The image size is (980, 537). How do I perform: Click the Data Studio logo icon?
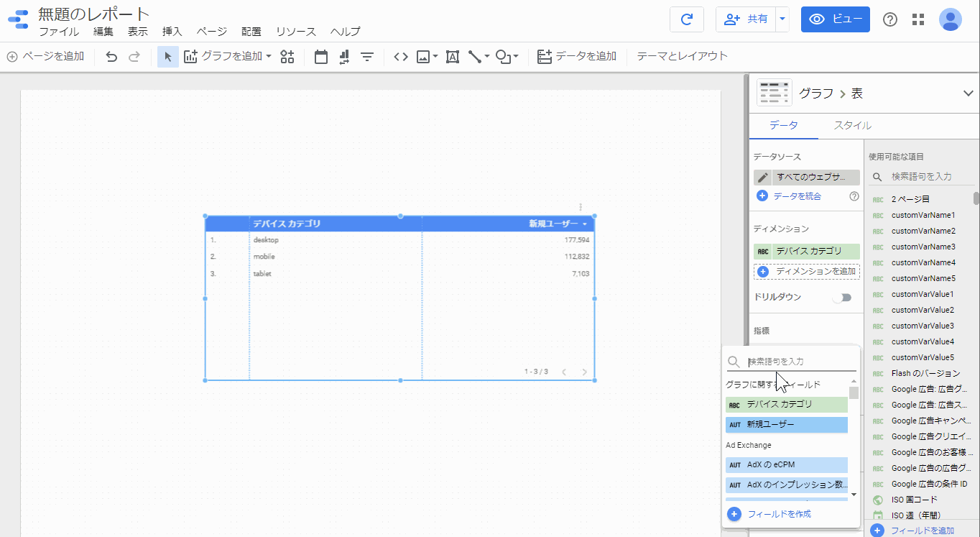click(18, 19)
